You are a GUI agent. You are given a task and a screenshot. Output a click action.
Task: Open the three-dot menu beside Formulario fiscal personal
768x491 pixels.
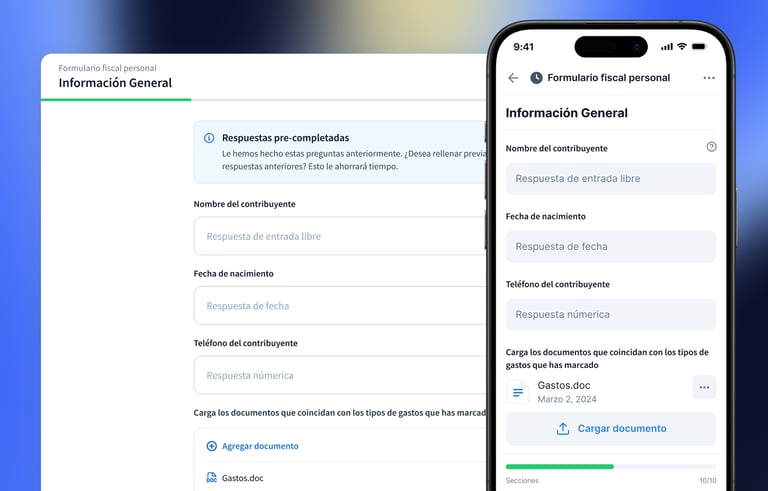709,78
